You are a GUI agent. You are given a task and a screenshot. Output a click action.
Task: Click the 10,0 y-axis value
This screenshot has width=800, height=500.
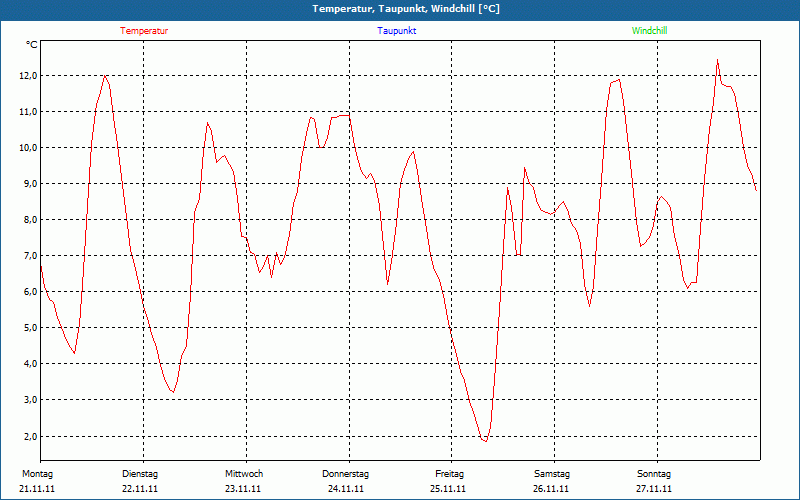(x=29, y=148)
